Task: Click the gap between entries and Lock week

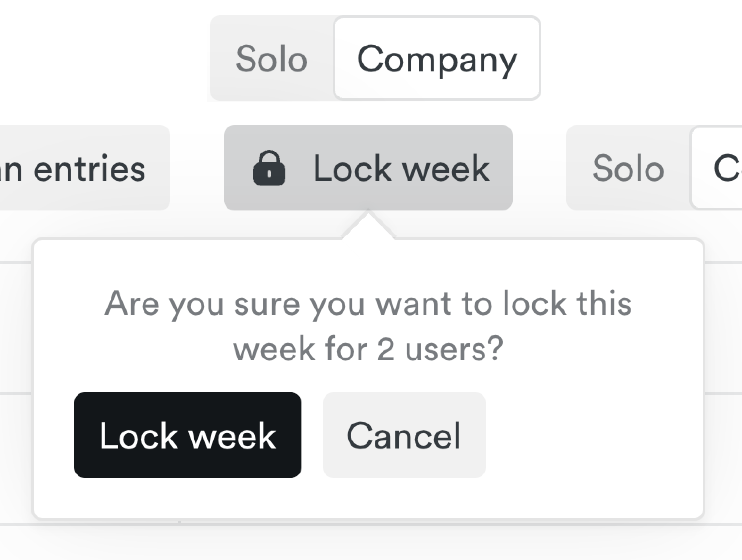Action: click(197, 168)
